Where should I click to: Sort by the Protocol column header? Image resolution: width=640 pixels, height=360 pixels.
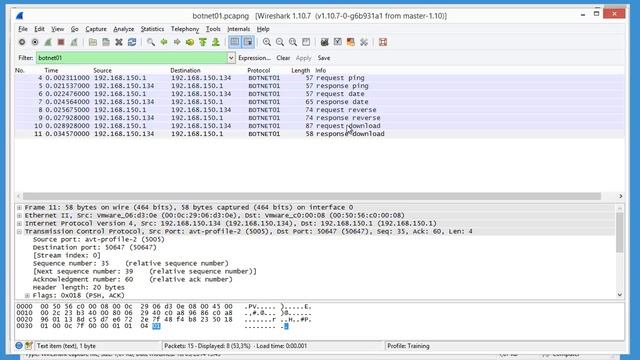coord(259,70)
